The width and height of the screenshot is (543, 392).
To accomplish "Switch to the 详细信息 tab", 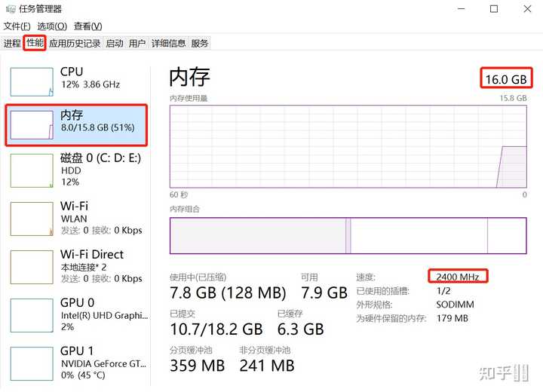I will tap(168, 43).
